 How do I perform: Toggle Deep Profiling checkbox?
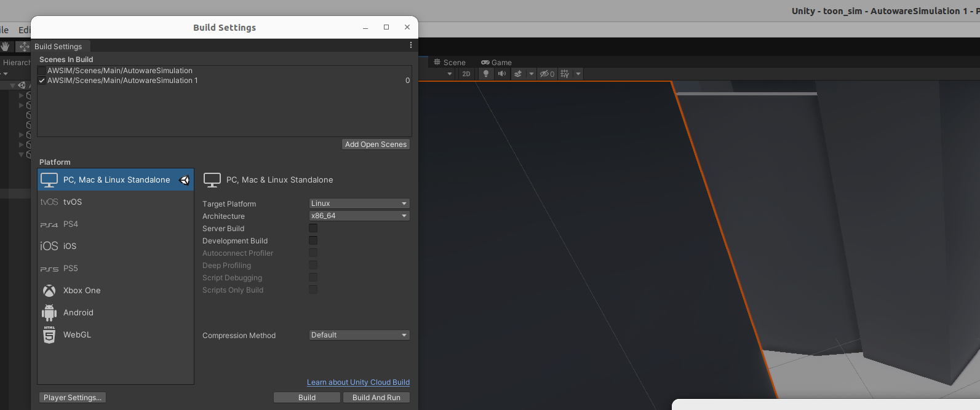(313, 265)
